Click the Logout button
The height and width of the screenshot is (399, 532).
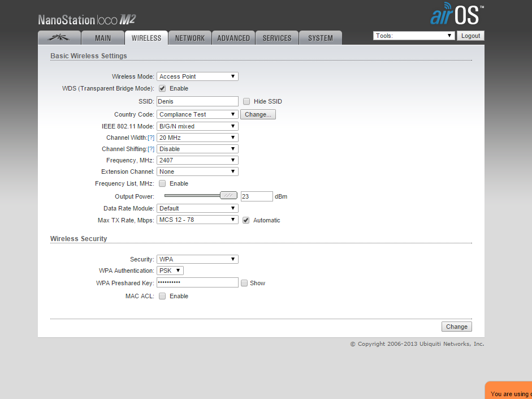[470, 36]
